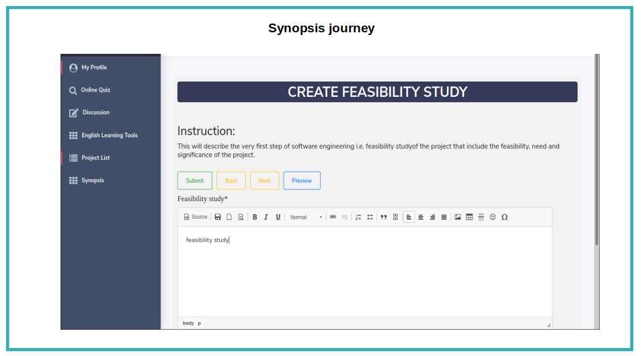Insert a smiley emoticon
The height and width of the screenshot is (356, 644).
[x=493, y=217]
